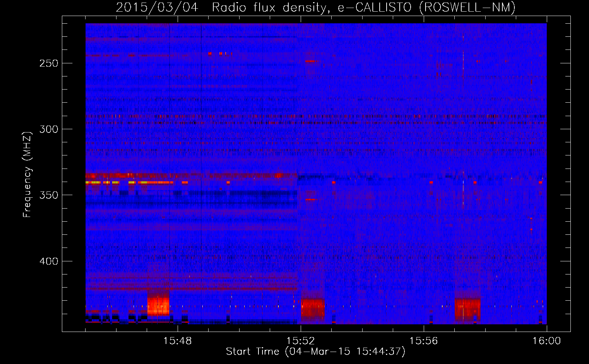Click the 'e-CALLISTO (ROSWELL-NM)' station name in title

(426, 8)
